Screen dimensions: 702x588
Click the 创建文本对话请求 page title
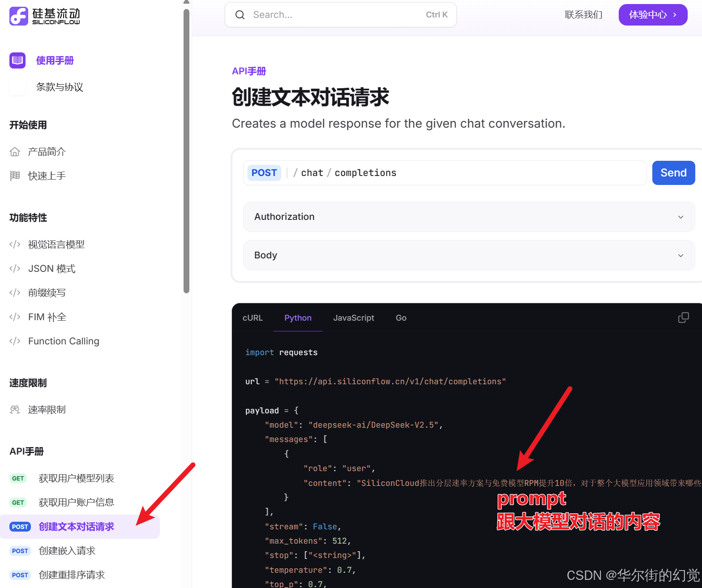tap(310, 97)
